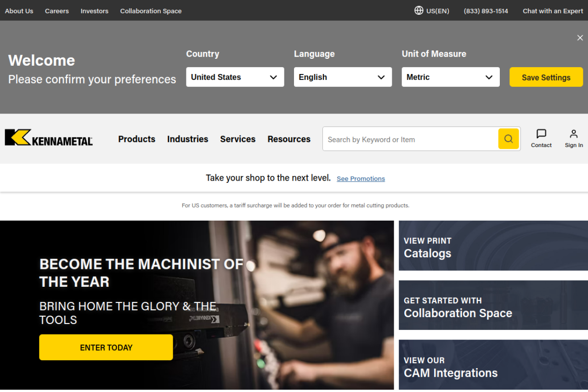The width and height of the screenshot is (588, 392).
Task: Select the Services menu item
Action: tap(237, 139)
